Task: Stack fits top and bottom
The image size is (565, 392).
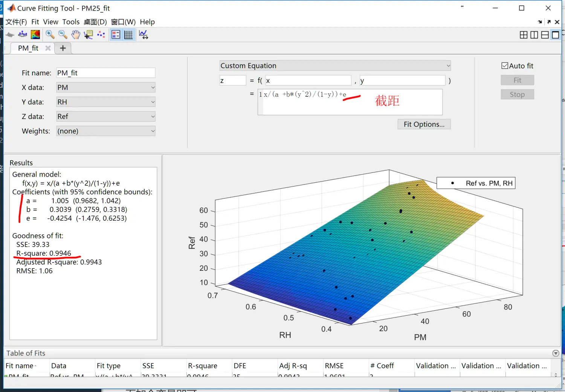Action: tap(545, 35)
